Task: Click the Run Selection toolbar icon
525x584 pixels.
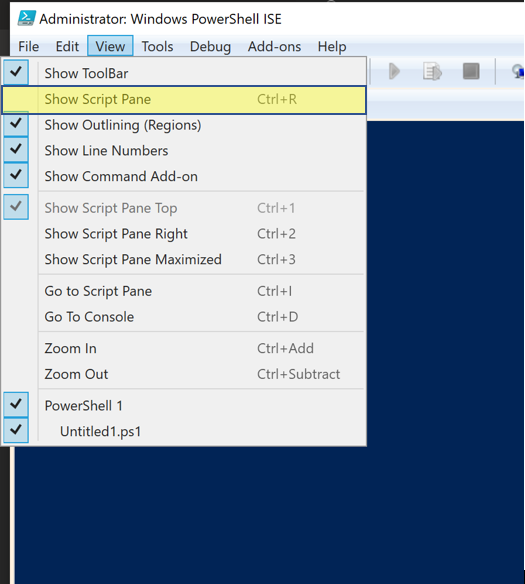Action: (432, 71)
